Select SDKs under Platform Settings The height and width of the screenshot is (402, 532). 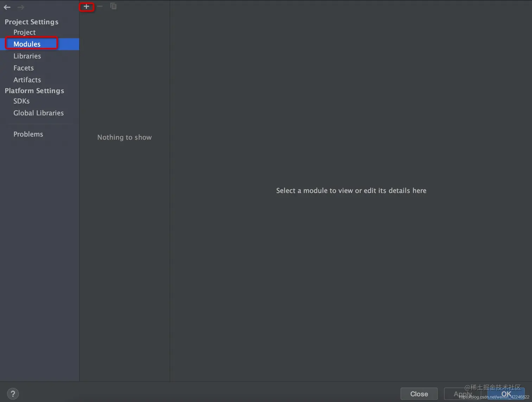coord(21,101)
